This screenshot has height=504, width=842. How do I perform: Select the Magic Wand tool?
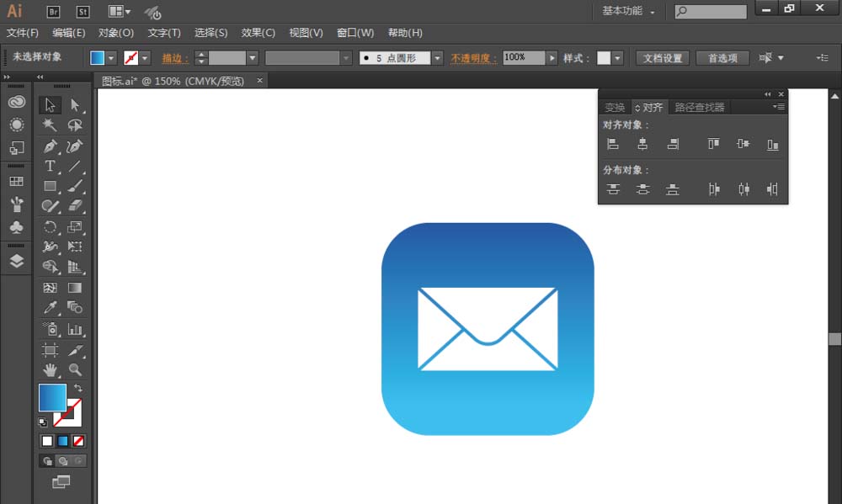point(50,125)
